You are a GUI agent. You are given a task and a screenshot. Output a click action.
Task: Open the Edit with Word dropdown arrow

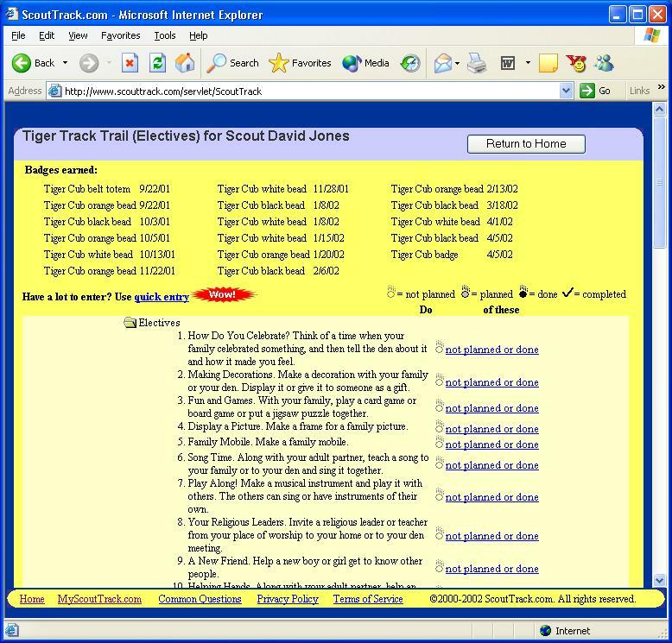tap(528, 63)
